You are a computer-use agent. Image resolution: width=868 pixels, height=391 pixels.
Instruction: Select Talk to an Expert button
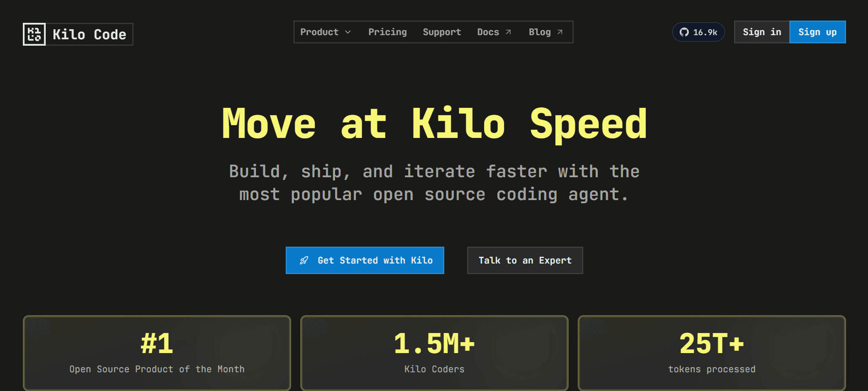coord(525,260)
